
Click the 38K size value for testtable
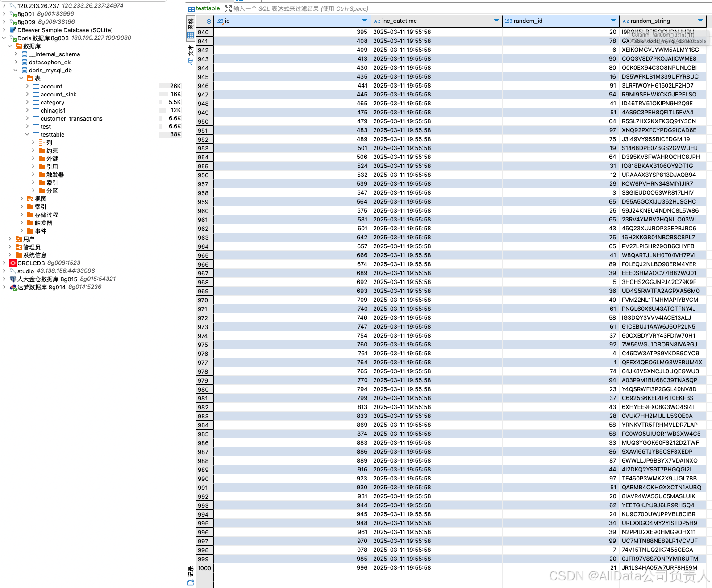175,134
